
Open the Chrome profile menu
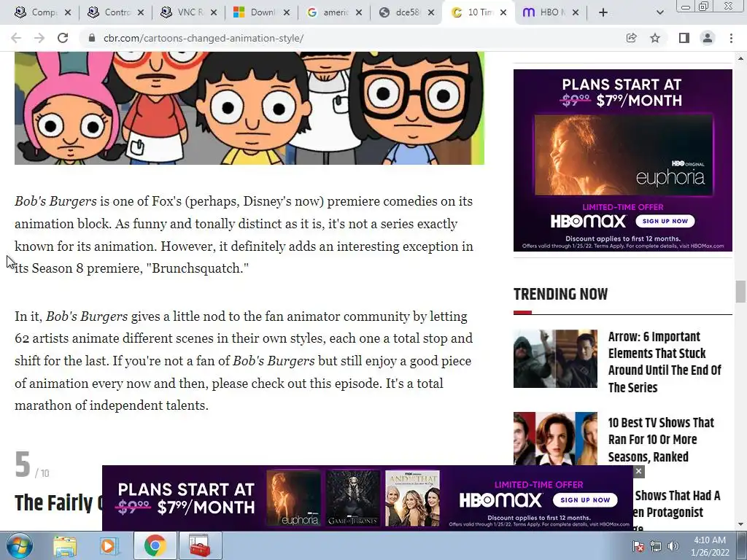[x=708, y=38]
